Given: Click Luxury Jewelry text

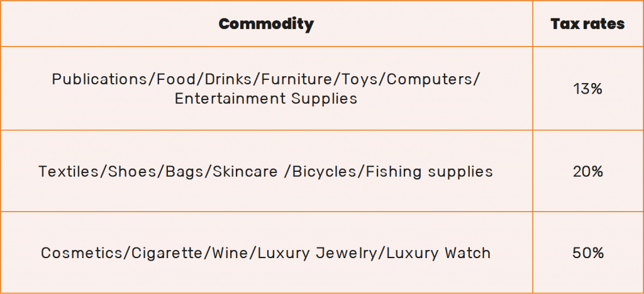Looking at the screenshot, I should [x=317, y=253].
